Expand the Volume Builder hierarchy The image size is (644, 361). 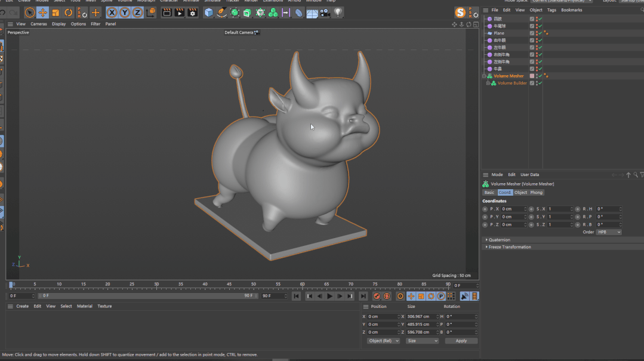(x=488, y=83)
